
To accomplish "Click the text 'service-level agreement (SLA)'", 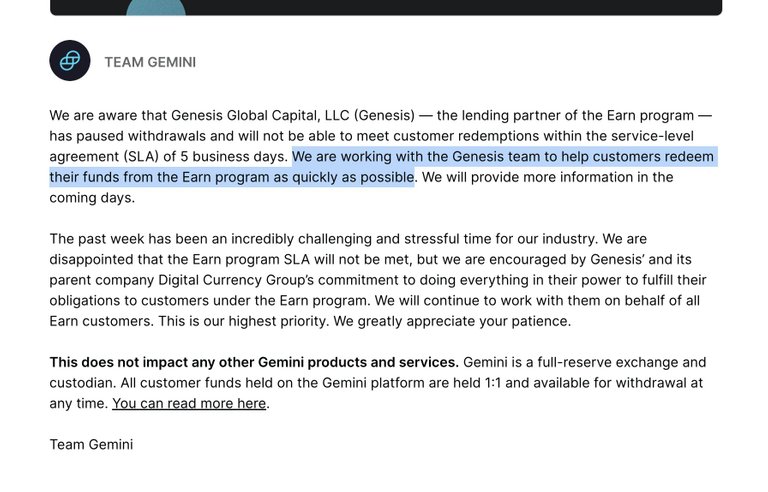I will click(371, 146).
